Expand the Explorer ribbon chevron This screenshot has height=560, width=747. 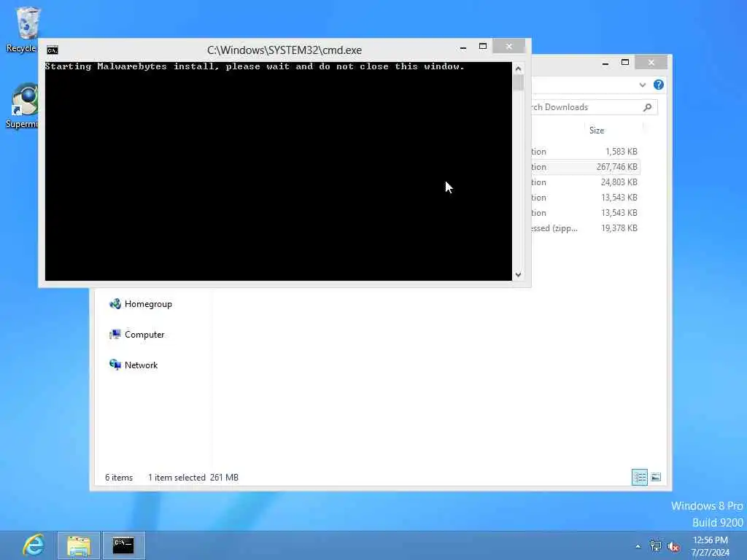pos(642,85)
